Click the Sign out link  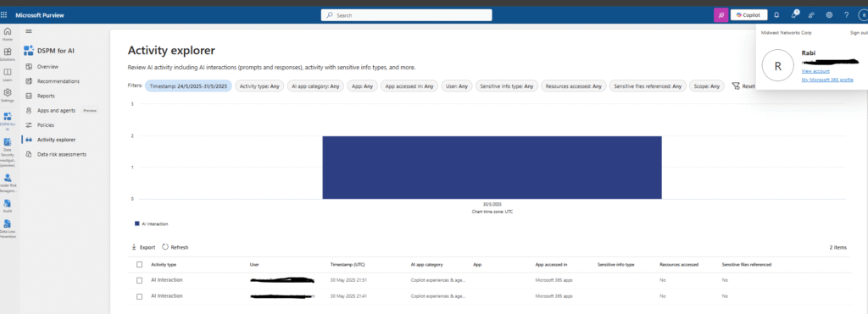pyautogui.click(x=859, y=33)
